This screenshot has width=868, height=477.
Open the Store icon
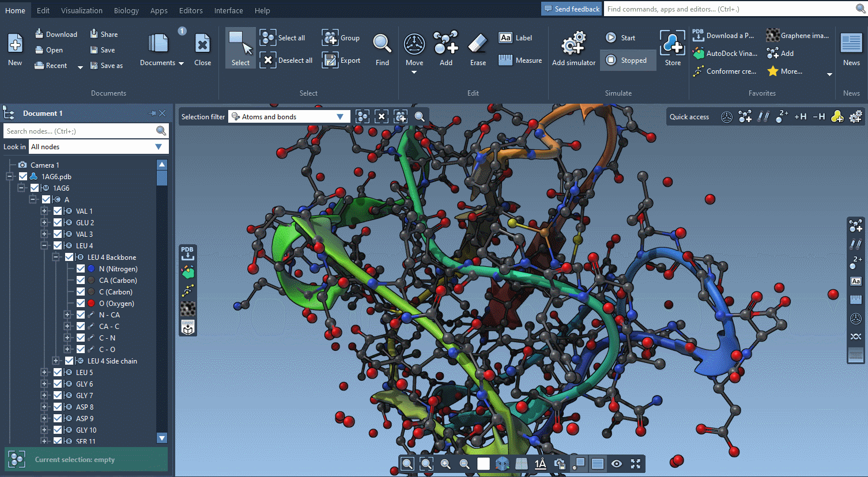(x=673, y=43)
